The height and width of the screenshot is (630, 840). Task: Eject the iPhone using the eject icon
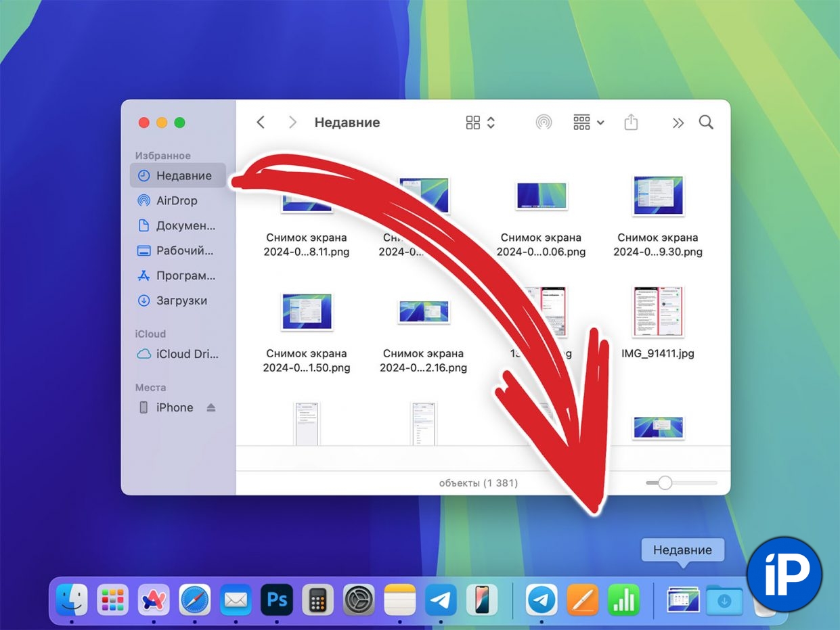pyautogui.click(x=211, y=407)
